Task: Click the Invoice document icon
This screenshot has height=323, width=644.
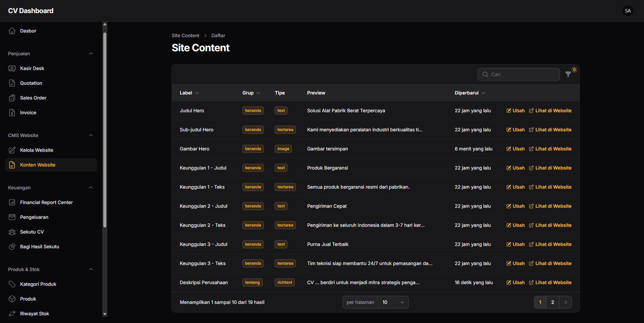Action: pyautogui.click(x=12, y=113)
